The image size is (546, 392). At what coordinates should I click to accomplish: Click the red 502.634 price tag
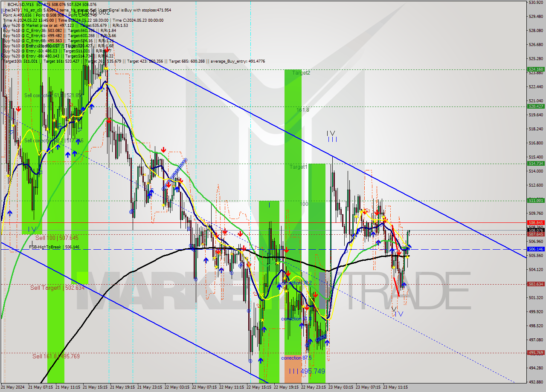(x=536, y=284)
